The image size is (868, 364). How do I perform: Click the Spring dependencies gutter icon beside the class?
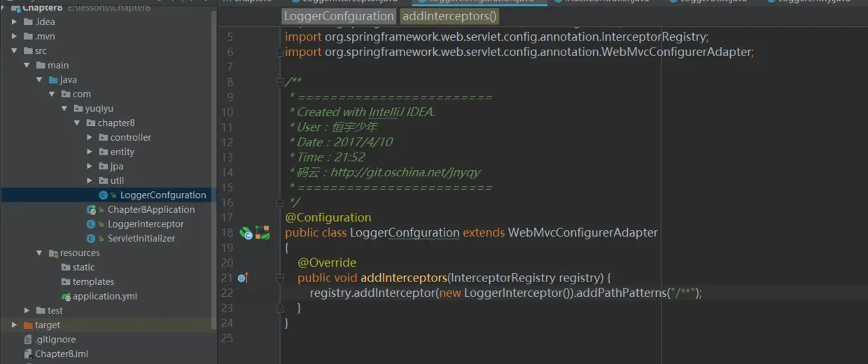tap(262, 232)
